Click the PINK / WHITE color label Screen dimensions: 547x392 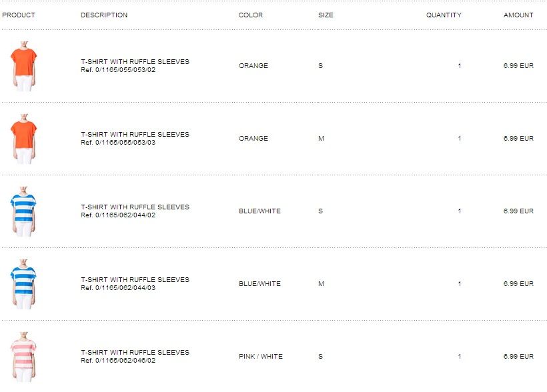point(261,356)
